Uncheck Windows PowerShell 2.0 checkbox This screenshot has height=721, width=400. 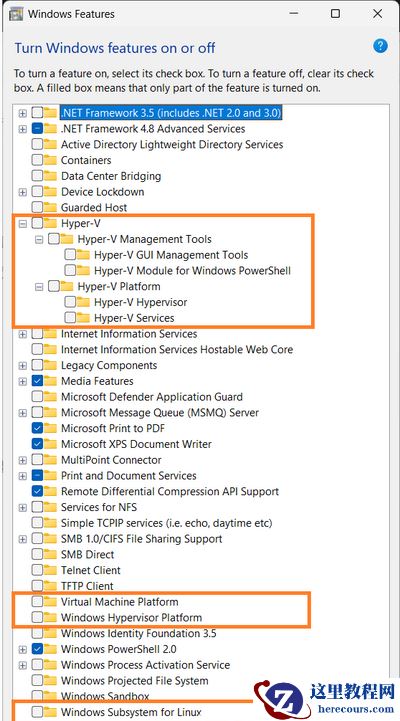37,649
